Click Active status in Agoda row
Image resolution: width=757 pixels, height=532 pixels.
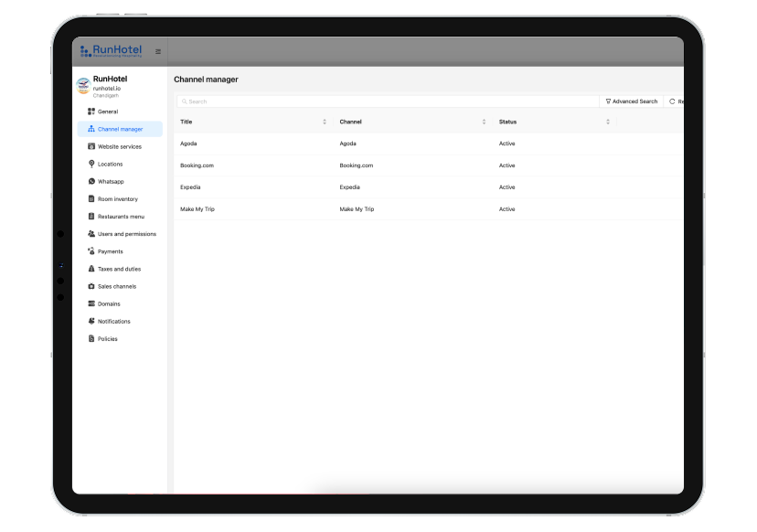click(x=506, y=144)
